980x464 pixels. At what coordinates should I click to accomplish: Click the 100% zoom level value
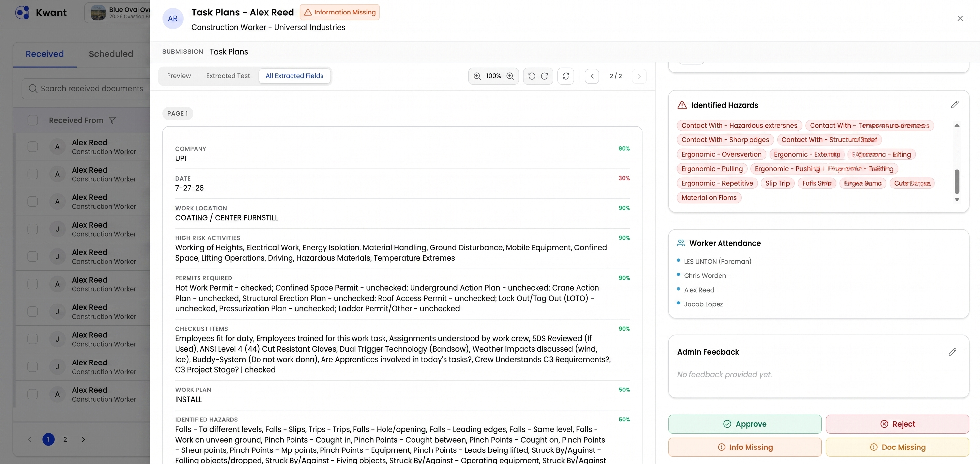[x=493, y=76]
